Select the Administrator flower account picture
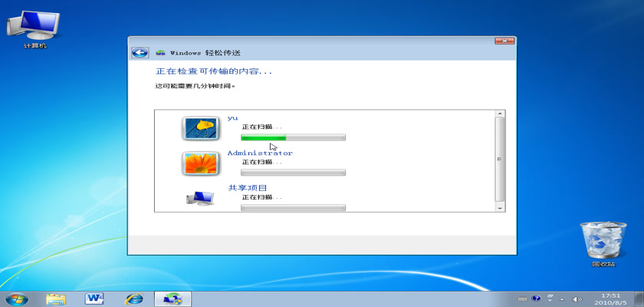 click(x=200, y=163)
